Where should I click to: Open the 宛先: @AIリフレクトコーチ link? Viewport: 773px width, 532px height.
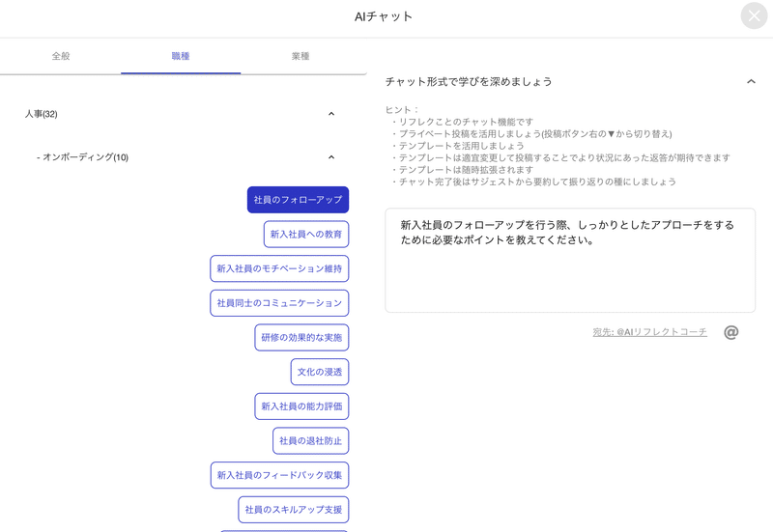(649, 332)
